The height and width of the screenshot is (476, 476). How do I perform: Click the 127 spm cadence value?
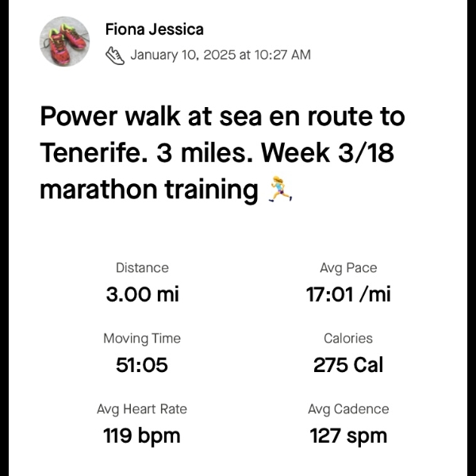point(348,436)
